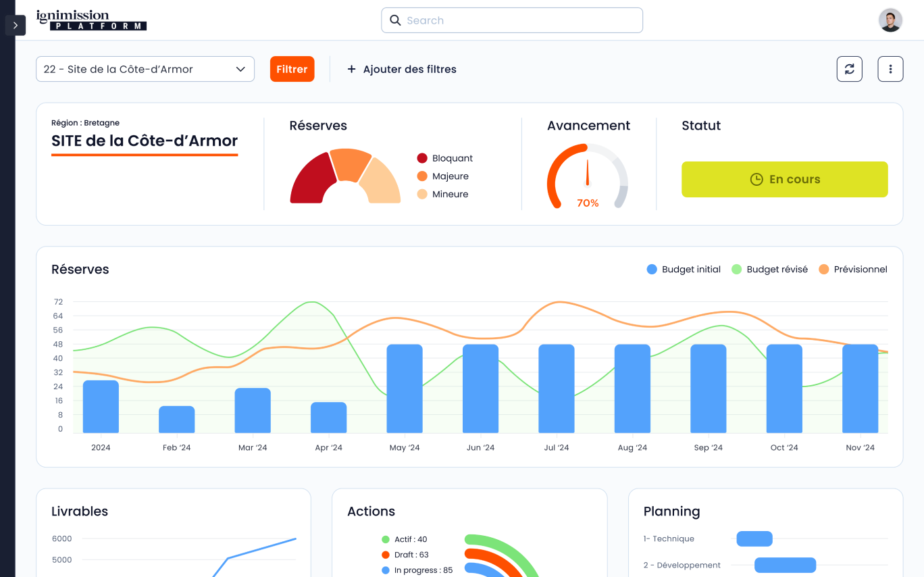Toggle Budget révisé series in legend
The height and width of the screenshot is (577, 924).
click(769, 270)
